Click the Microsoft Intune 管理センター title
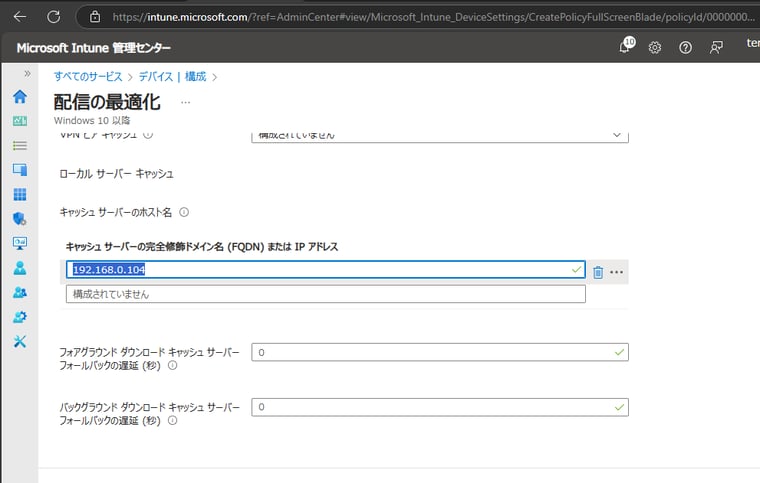Viewport: 760px width, 483px height. (x=94, y=48)
